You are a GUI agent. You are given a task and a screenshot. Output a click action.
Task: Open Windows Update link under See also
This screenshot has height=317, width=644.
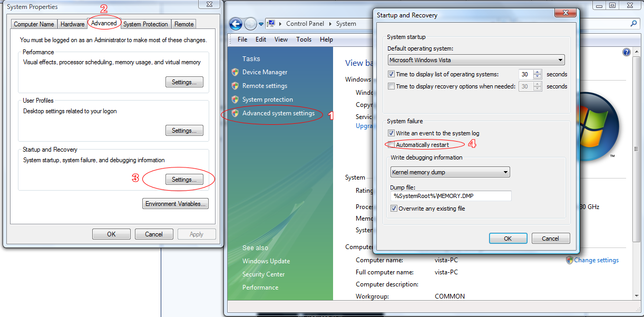(x=266, y=261)
